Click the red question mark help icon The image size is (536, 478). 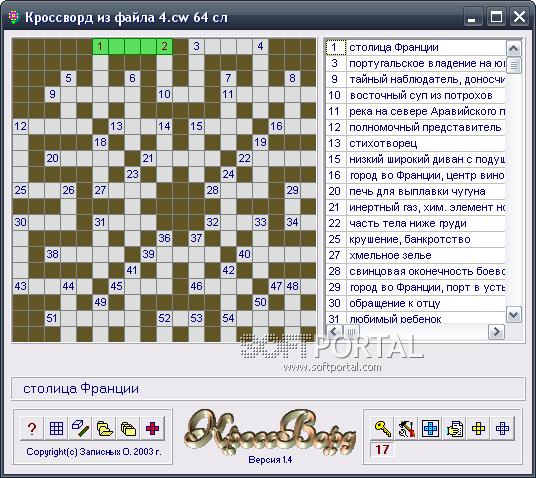(x=32, y=428)
